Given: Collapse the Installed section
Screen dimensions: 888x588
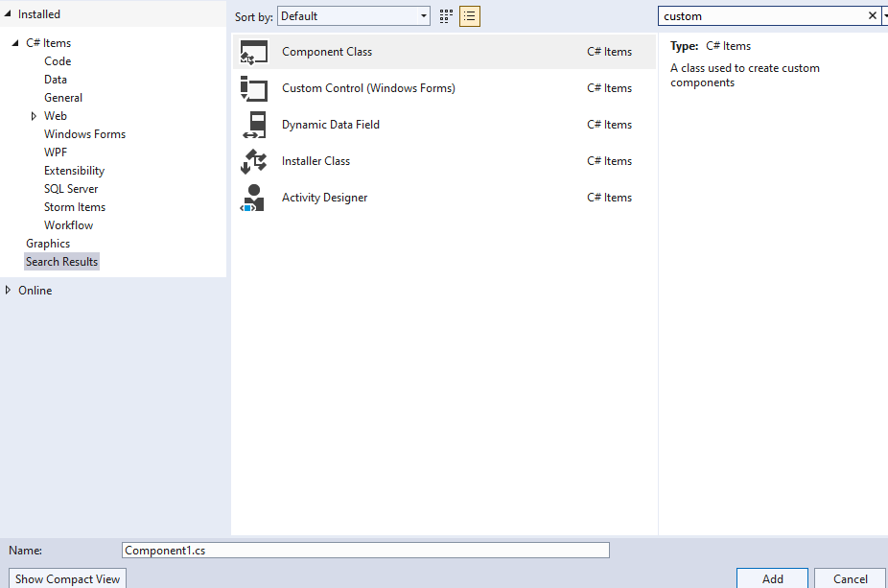Looking at the screenshot, I should click(x=8, y=13).
